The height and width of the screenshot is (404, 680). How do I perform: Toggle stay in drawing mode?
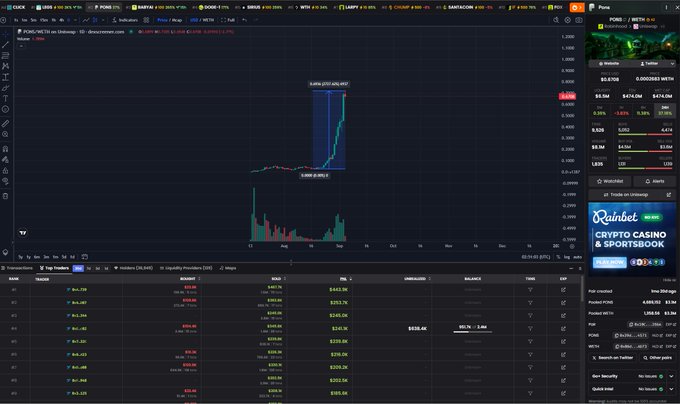coord(5,160)
